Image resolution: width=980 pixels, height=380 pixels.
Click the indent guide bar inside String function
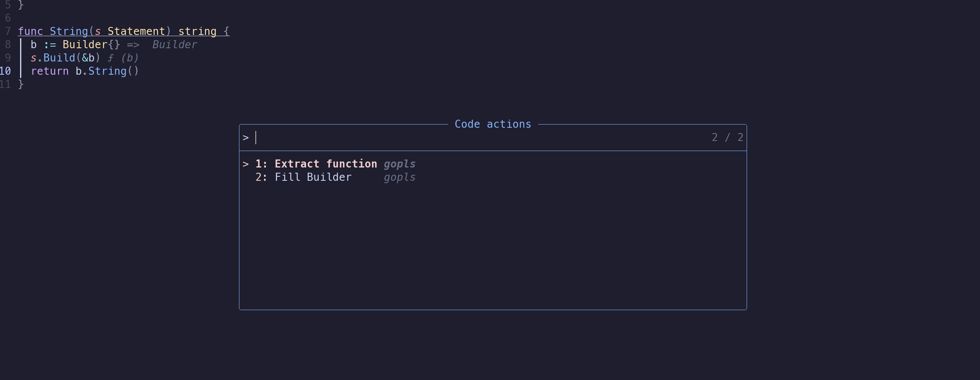[x=20, y=58]
